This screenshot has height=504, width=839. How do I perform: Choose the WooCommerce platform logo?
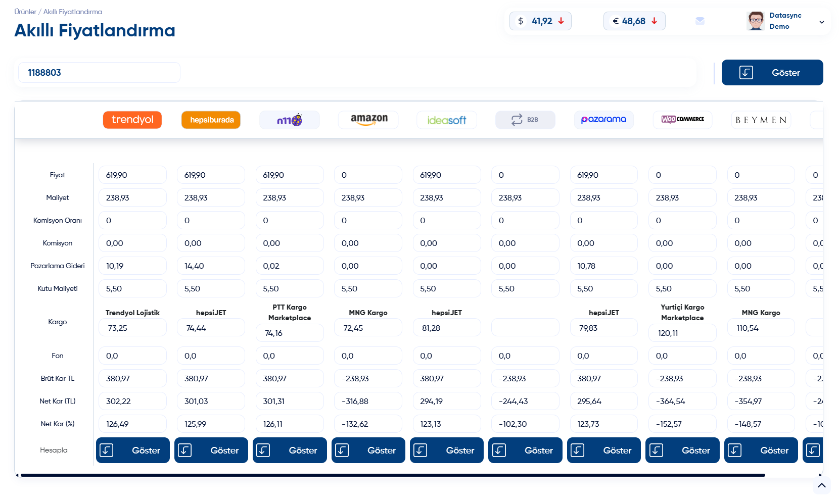point(682,120)
